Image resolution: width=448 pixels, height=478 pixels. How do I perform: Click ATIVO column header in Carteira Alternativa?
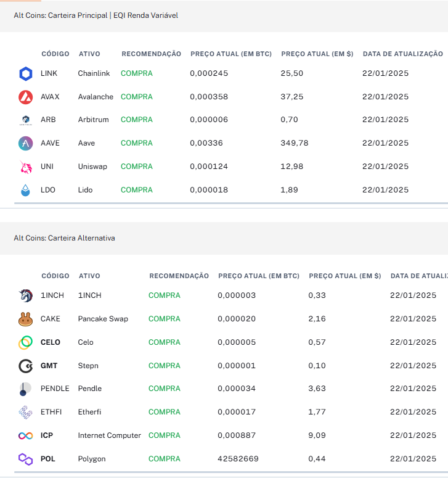click(x=89, y=276)
